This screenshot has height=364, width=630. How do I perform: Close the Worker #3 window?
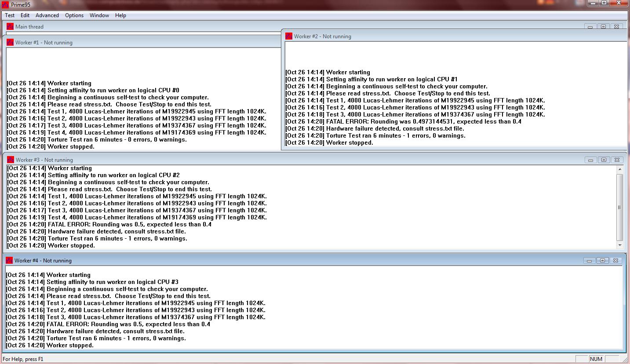click(x=617, y=160)
